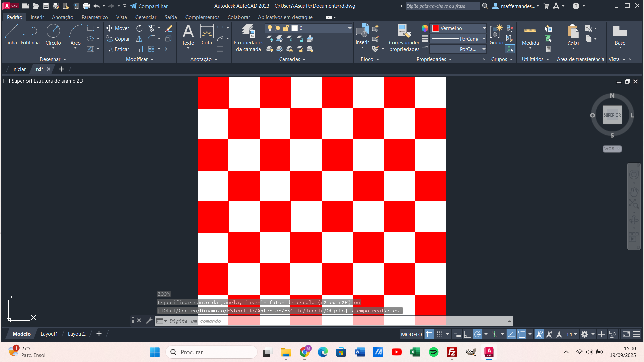
Task: Select the Arco tool
Action: pyautogui.click(x=75, y=34)
